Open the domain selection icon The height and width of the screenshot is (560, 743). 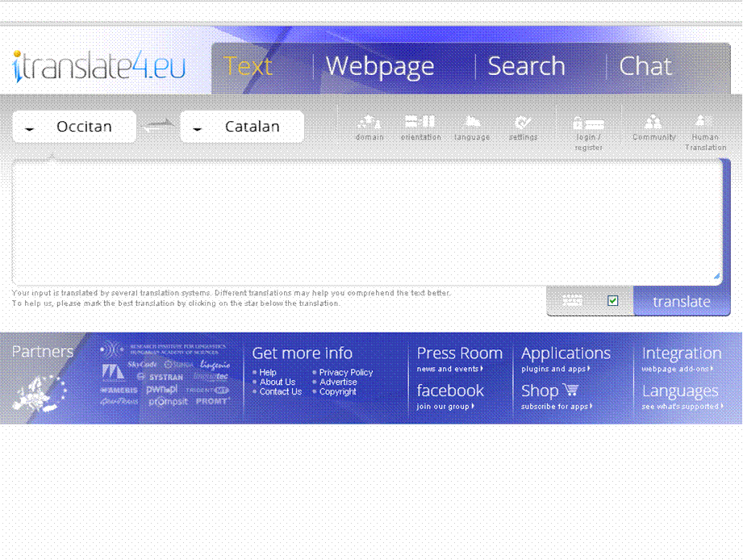click(369, 123)
